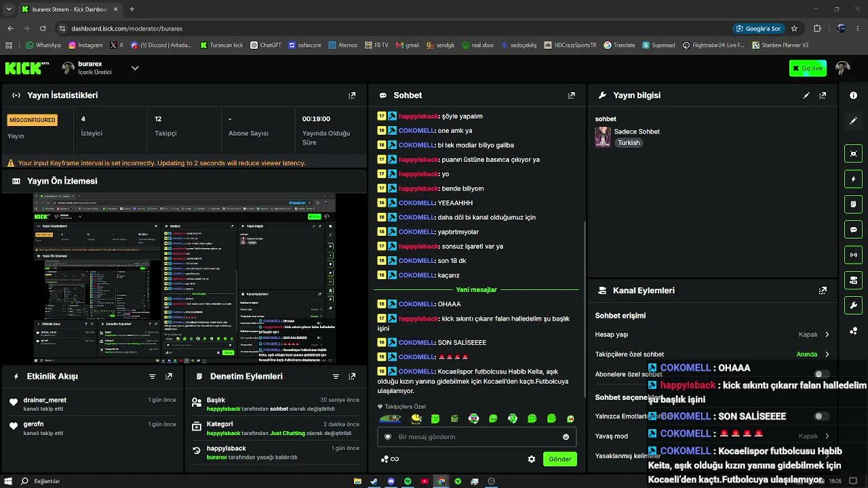Expand the burarex channel dropdown chevron
The image size is (868, 488).
(135, 68)
